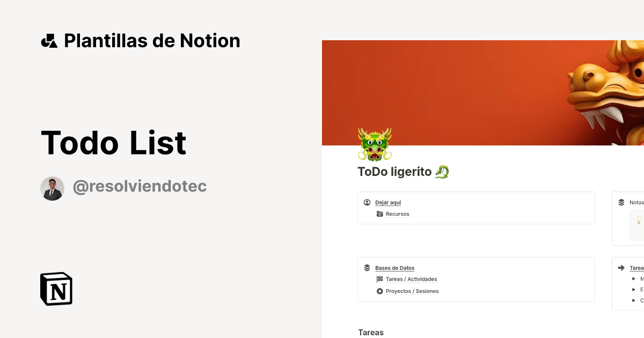Viewport: 644px width, 338px height.
Task: Click the person icon beside Dejar aquí
Action: [x=367, y=202]
